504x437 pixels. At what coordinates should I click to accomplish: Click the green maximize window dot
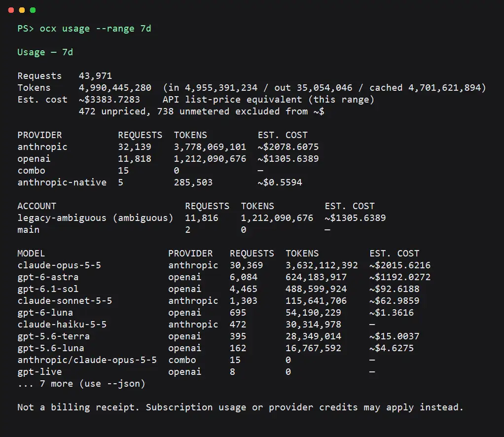33,10
